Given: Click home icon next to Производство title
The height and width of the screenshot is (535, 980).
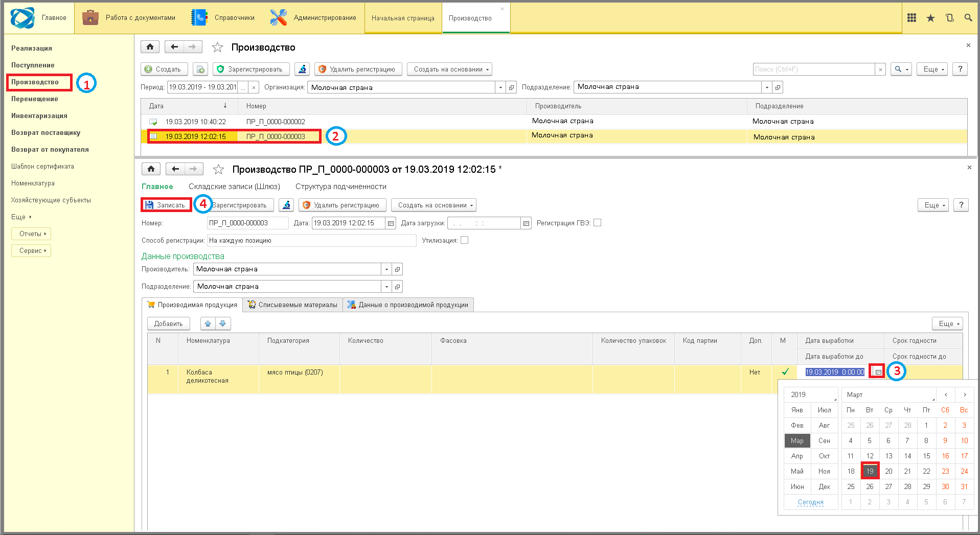Looking at the screenshot, I should (x=150, y=47).
